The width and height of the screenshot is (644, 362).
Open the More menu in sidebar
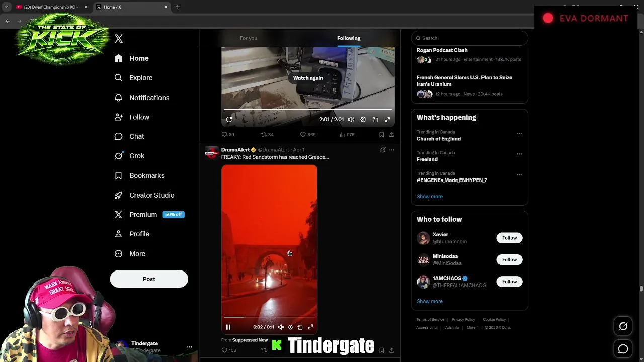[130, 254]
